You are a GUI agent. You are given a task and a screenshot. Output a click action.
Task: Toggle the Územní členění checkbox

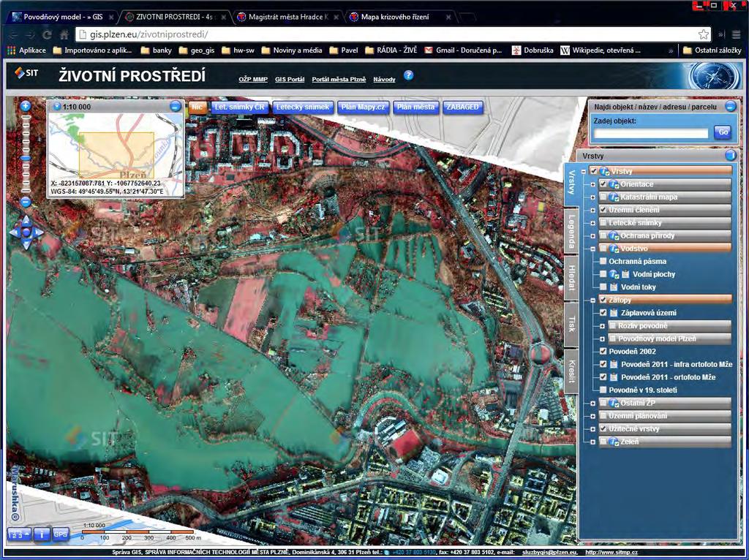tap(603, 210)
